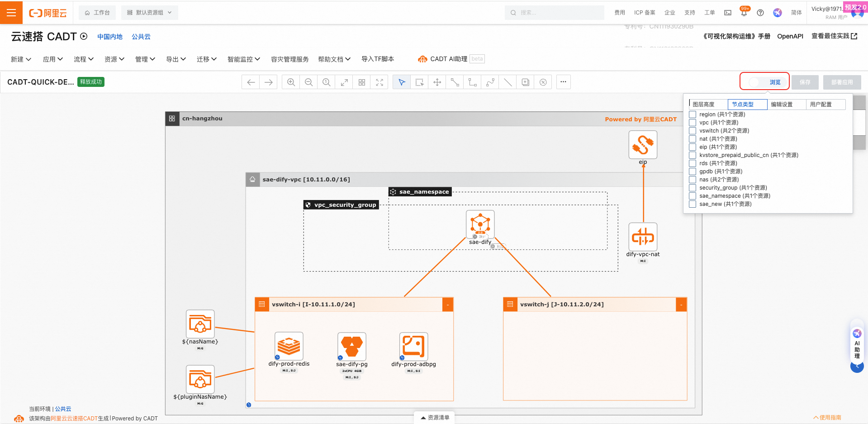Viewport: 868px width, 424px height.
Task: Switch to the 编辑设置 tab
Action: click(x=787, y=105)
